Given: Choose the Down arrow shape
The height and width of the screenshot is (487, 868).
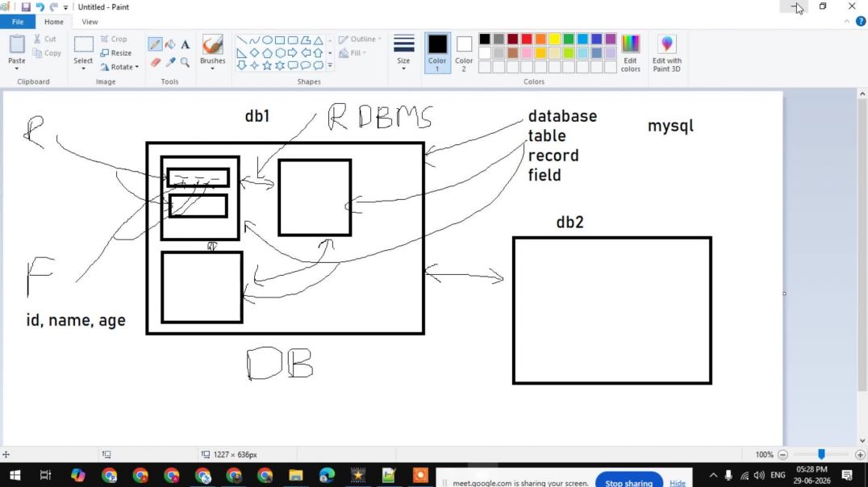Looking at the screenshot, I should [241, 65].
